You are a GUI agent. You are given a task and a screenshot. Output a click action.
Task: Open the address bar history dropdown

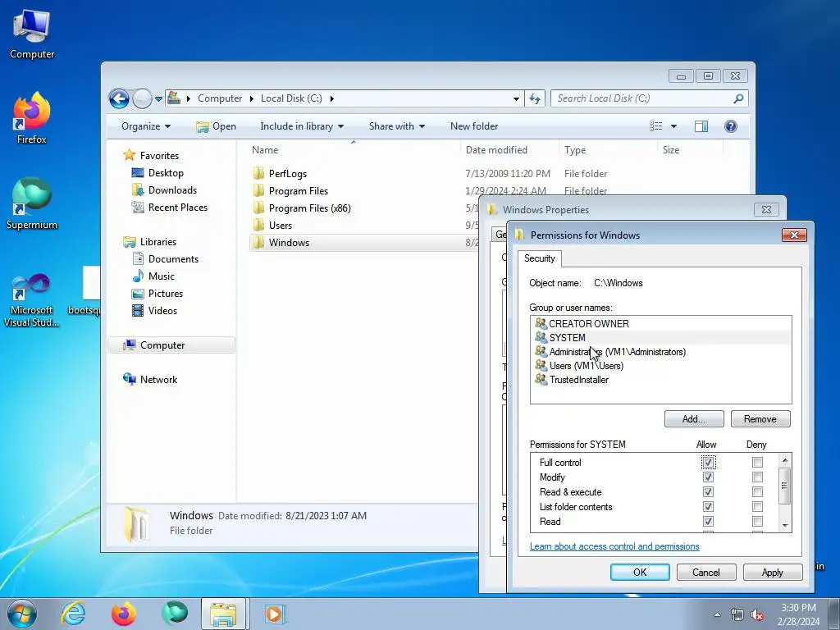point(516,99)
